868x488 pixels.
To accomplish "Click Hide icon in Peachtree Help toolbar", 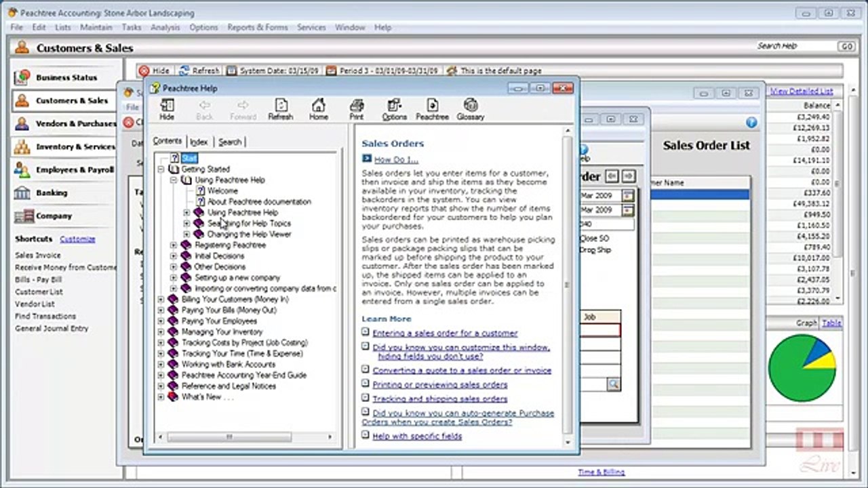I will point(167,109).
